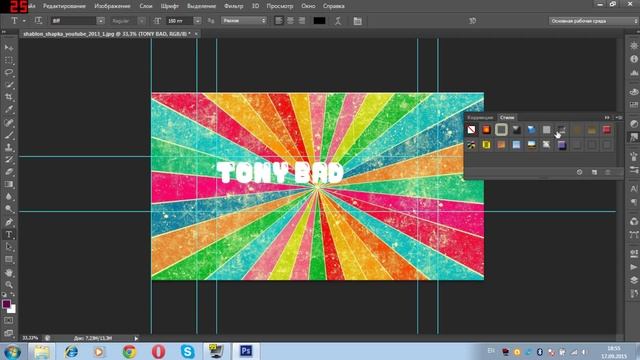This screenshot has width=640, height=360.
Task: Click the 3D text icon in options bar
Action: [472, 21]
